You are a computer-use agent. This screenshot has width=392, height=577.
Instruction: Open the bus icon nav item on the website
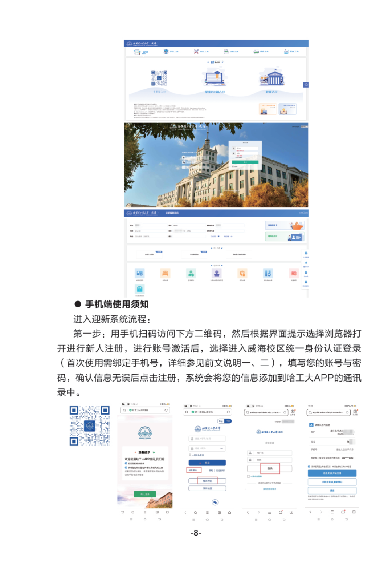point(261,52)
